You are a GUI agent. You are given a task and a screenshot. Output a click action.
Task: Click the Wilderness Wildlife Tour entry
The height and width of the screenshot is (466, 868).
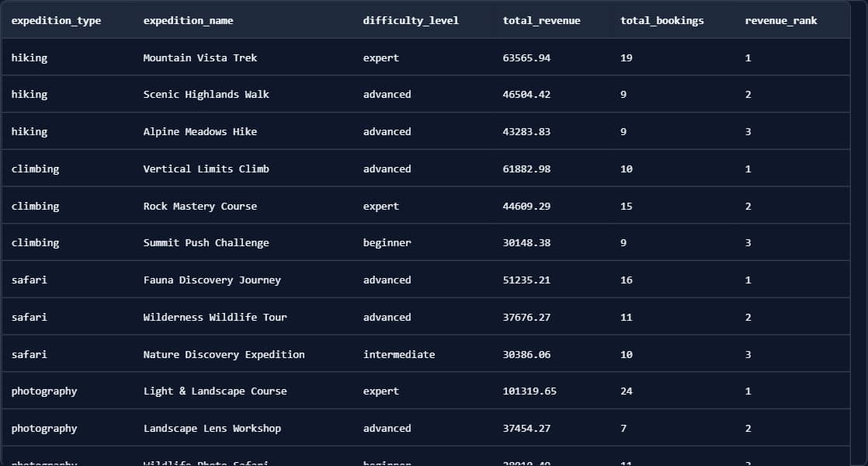(215, 318)
